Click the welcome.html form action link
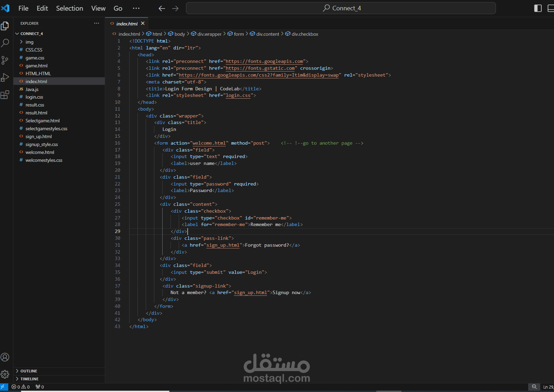Screen dimensions: 554x392 point(209,143)
